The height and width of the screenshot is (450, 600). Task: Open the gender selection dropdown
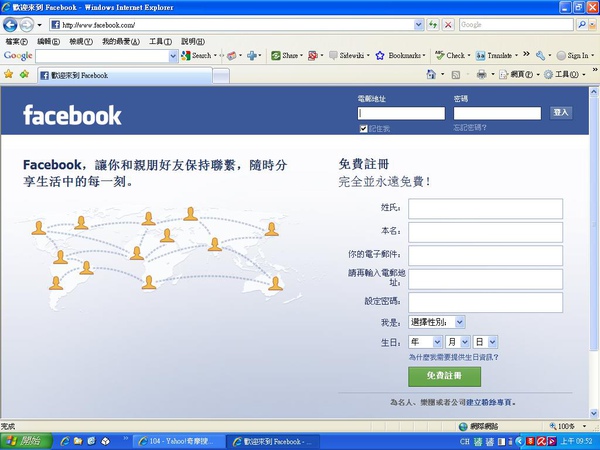click(437, 322)
